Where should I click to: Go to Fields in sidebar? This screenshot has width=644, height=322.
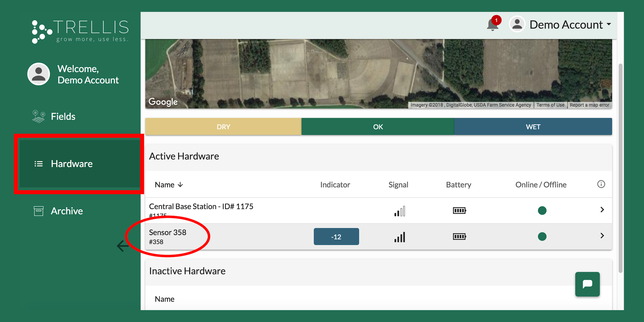click(63, 116)
